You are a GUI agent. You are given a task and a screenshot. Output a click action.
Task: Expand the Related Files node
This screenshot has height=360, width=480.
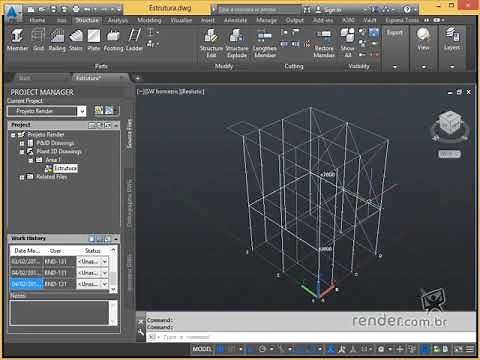click(x=22, y=177)
